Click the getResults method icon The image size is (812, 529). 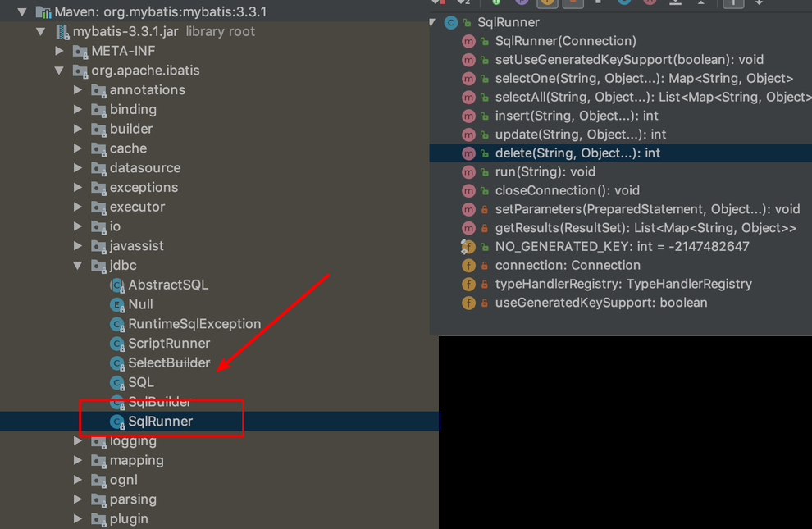pyautogui.click(x=468, y=228)
